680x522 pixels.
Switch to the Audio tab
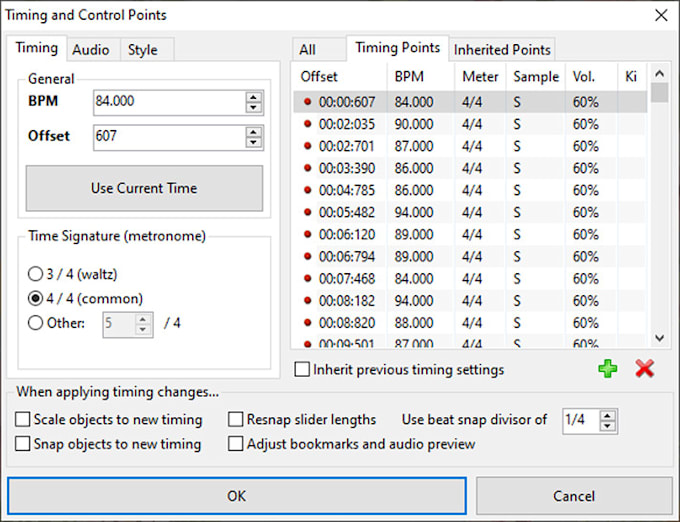91,49
